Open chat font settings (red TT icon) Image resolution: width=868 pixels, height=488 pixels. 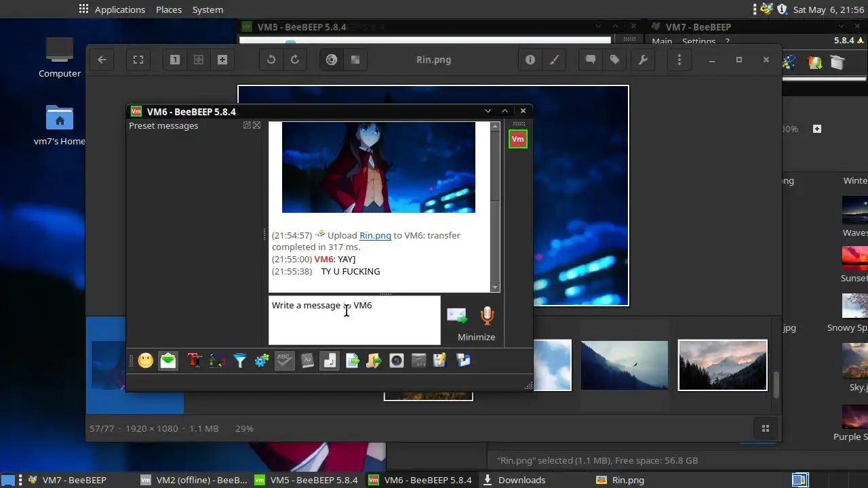click(195, 361)
